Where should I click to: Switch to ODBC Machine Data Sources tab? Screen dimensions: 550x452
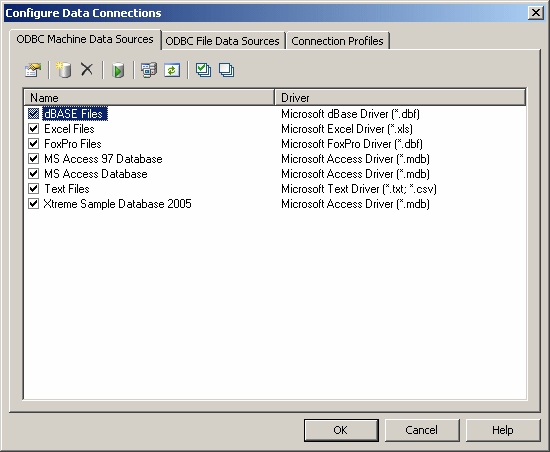click(x=85, y=39)
